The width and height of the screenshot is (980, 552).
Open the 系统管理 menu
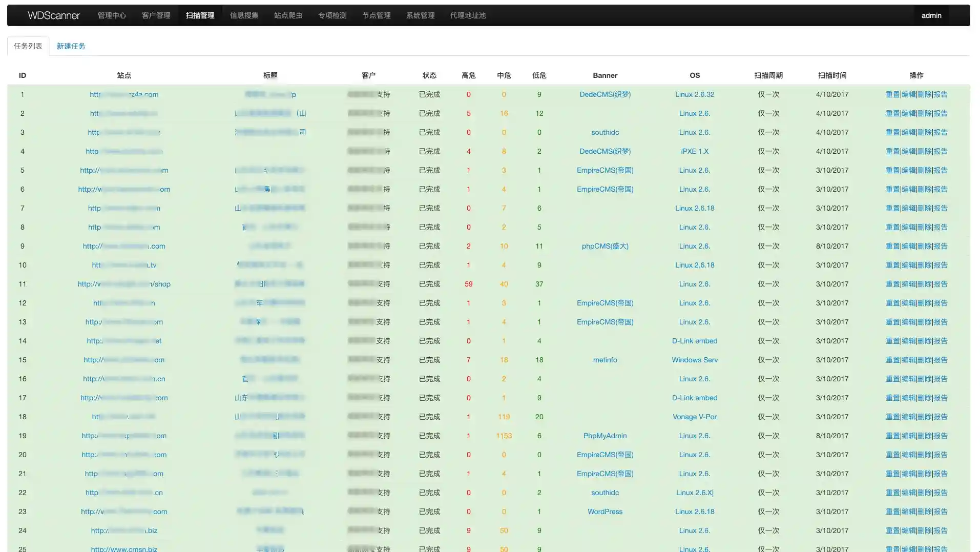(420, 15)
